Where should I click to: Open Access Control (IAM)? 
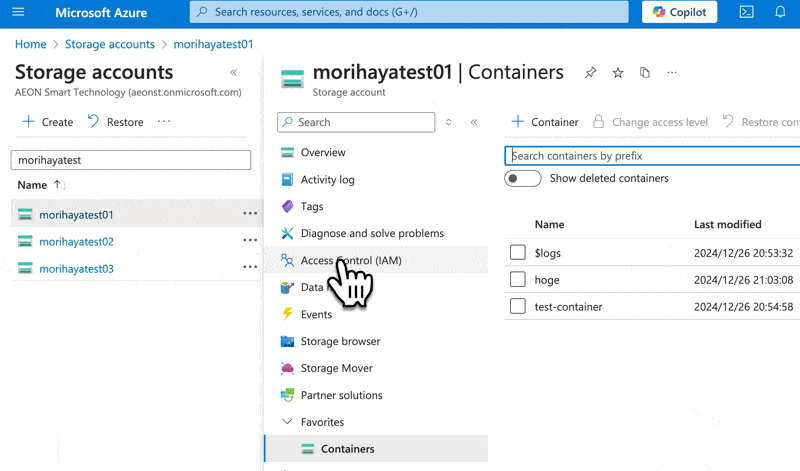point(351,260)
